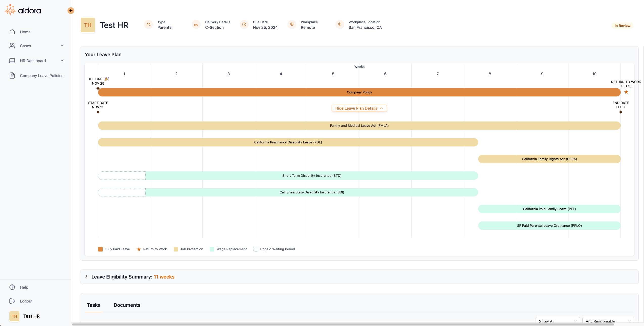Collapse the sidebar with the orange arrow
This screenshot has height=326, width=644.
pos(71,11)
